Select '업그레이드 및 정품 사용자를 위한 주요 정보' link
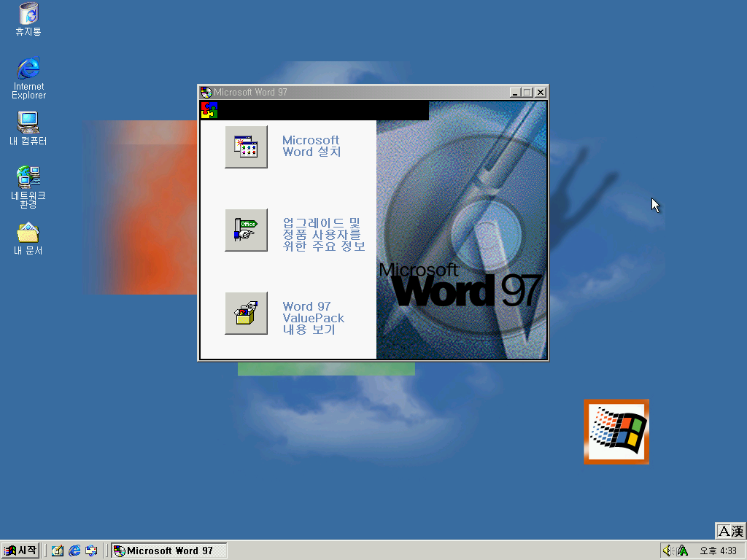Viewport: 747px width, 560px height. click(323, 234)
